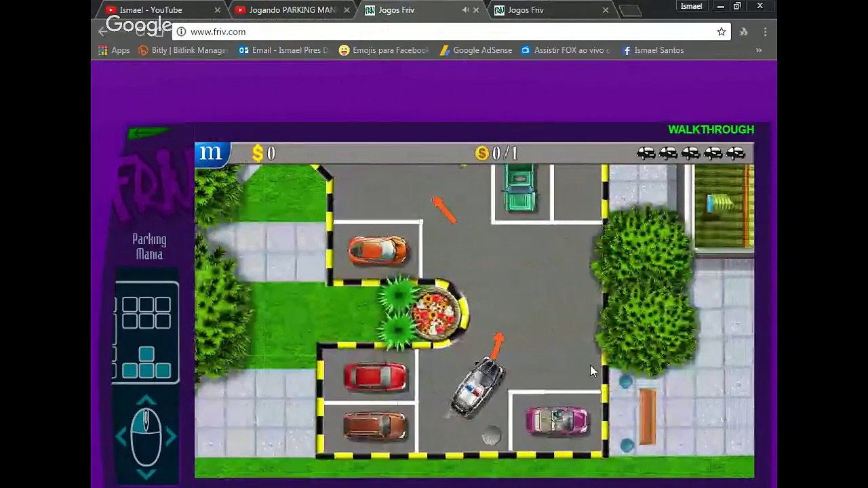Open the Apps bookmarks shortcut
The image size is (868, 488).
(x=114, y=50)
